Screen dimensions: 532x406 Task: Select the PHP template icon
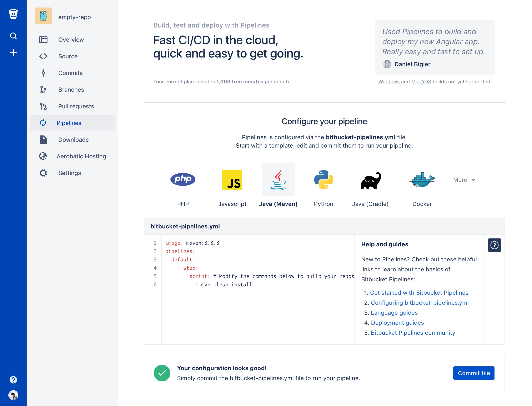coord(183,179)
